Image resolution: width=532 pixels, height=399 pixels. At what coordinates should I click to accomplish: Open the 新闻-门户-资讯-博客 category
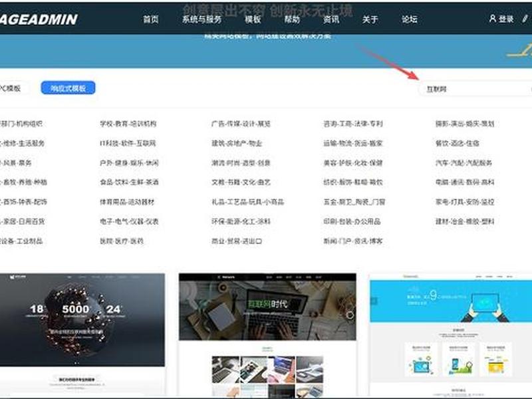pos(353,241)
